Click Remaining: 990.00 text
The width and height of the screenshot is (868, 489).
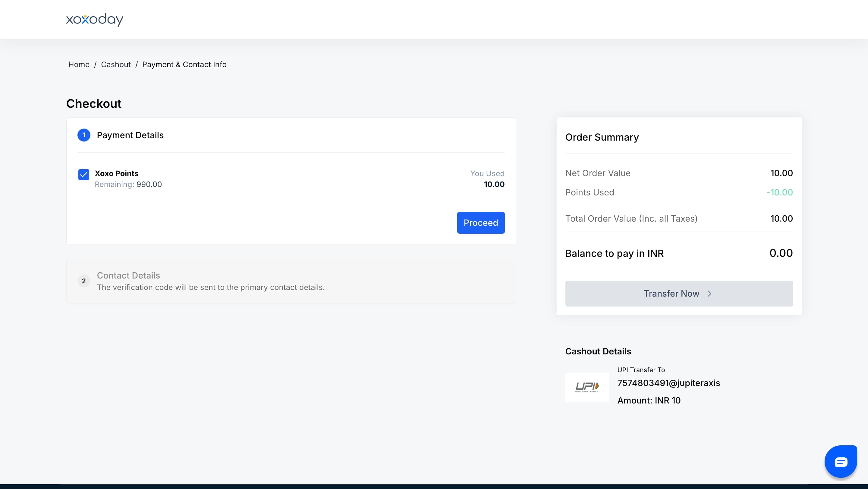click(x=128, y=184)
